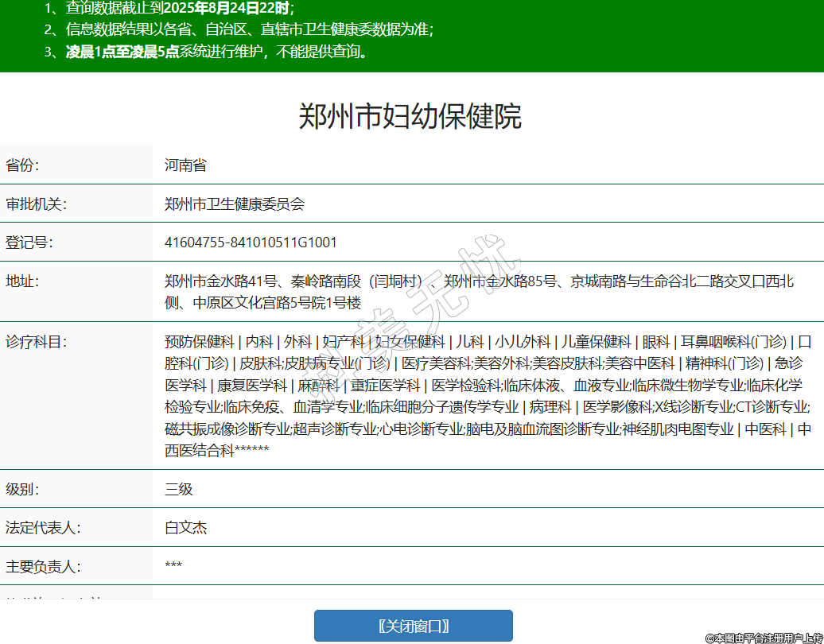This screenshot has height=644, width=824.
Task: Select the 主要负责人 row label
Action: pos(43,567)
